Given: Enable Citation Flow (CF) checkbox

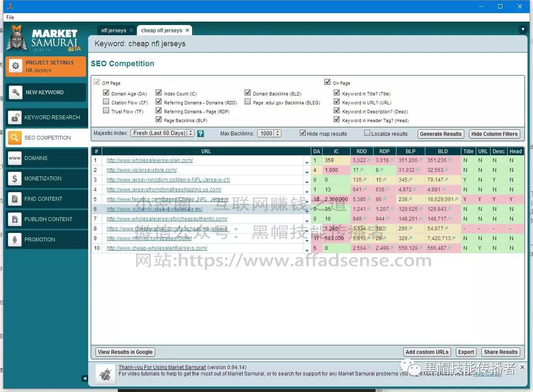Looking at the screenshot, I should pyautogui.click(x=106, y=101).
